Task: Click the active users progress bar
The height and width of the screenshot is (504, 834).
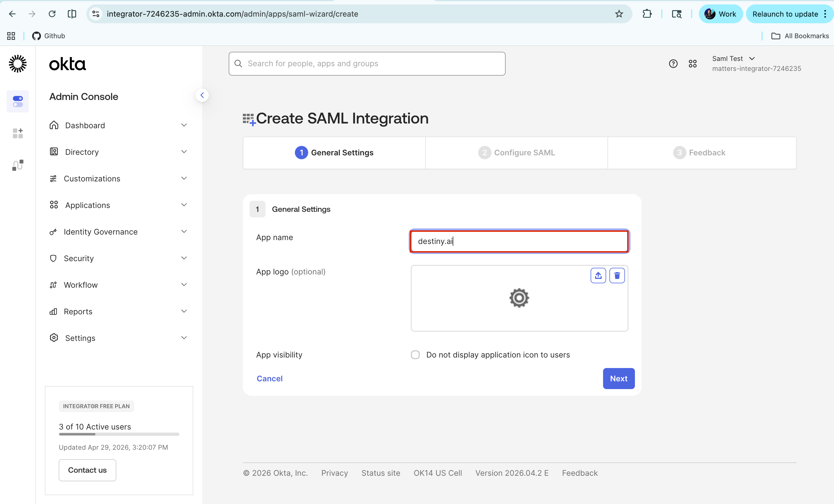Action: tap(119, 434)
